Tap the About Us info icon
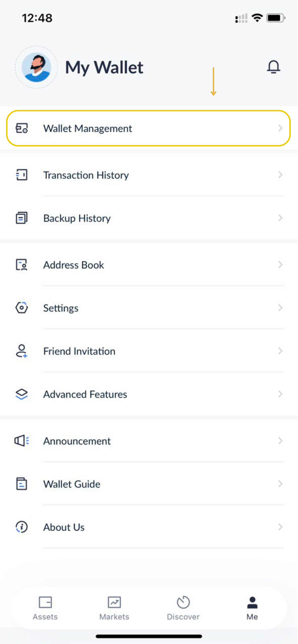Screen dimensions: 298x644 pyautogui.click(x=22, y=527)
